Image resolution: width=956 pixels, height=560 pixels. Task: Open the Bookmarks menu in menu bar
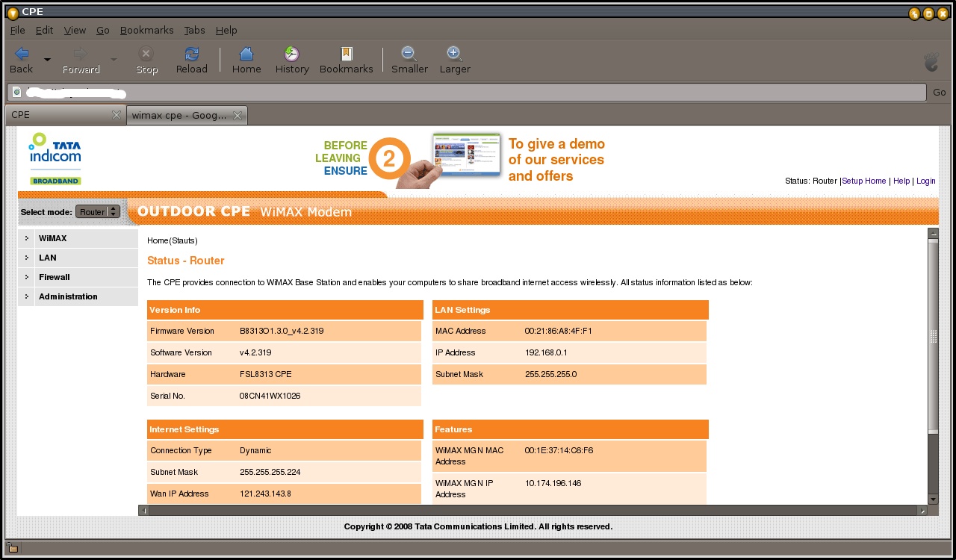pyautogui.click(x=147, y=31)
